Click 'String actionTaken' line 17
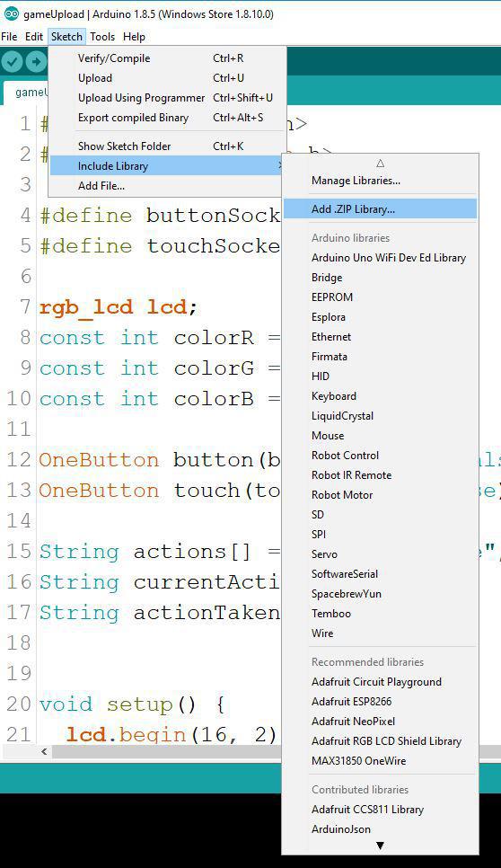Image resolution: width=501 pixels, height=868 pixels. [x=159, y=613]
